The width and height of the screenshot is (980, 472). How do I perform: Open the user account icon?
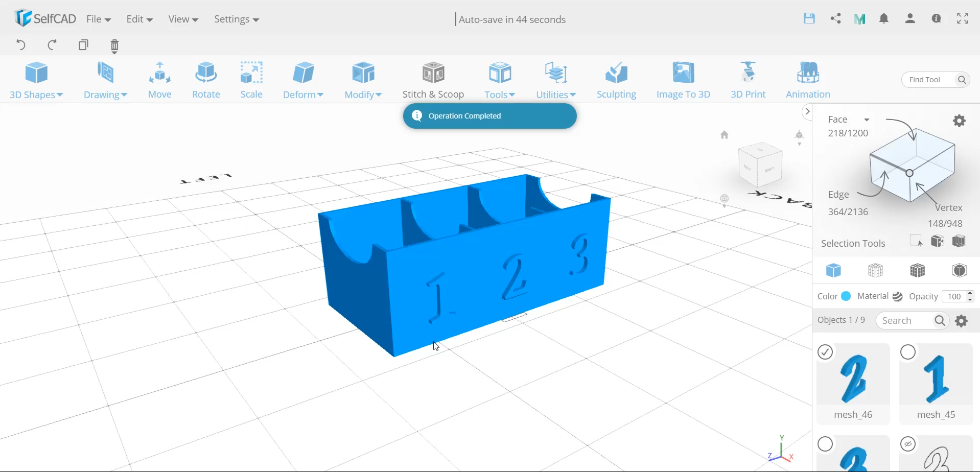tap(910, 18)
